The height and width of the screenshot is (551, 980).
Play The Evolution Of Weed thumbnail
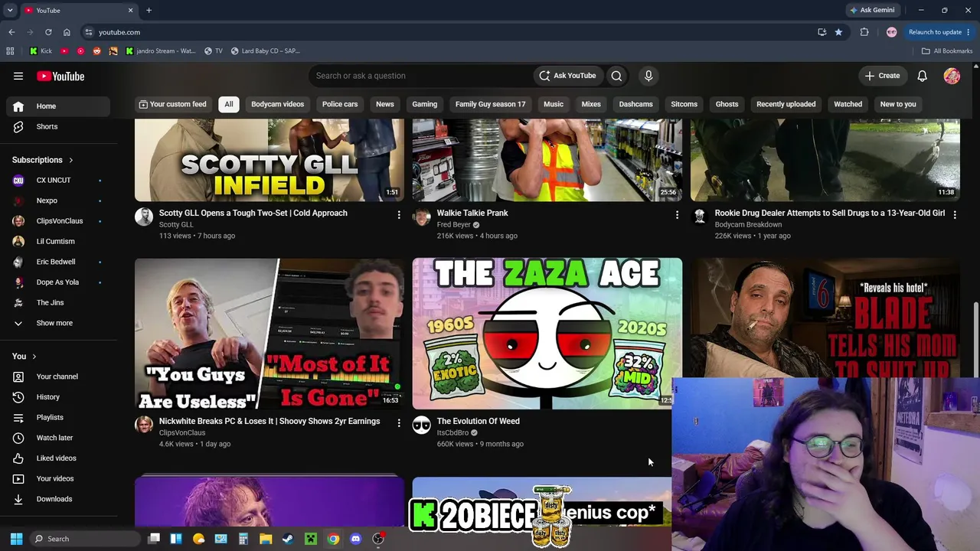[547, 334]
